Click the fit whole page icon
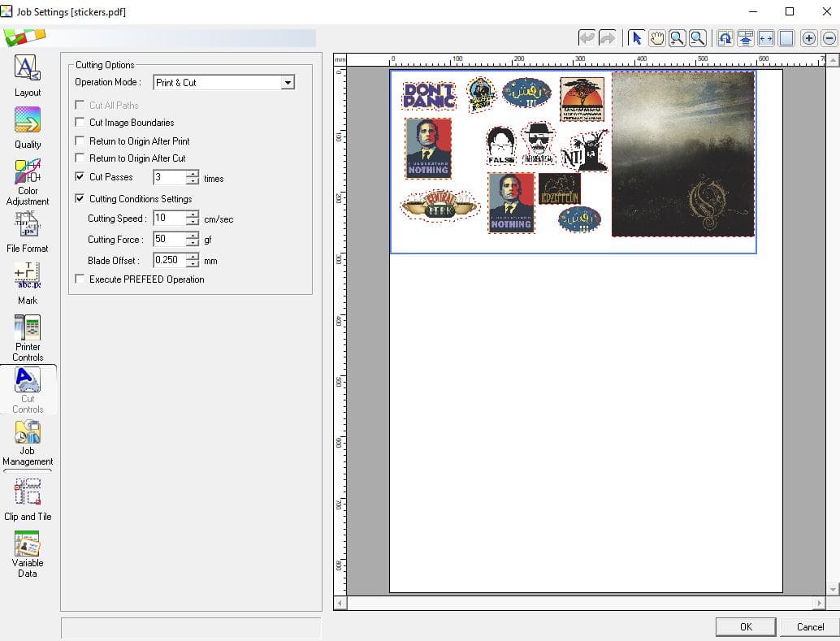The height and width of the screenshot is (641, 840). [x=786, y=38]
